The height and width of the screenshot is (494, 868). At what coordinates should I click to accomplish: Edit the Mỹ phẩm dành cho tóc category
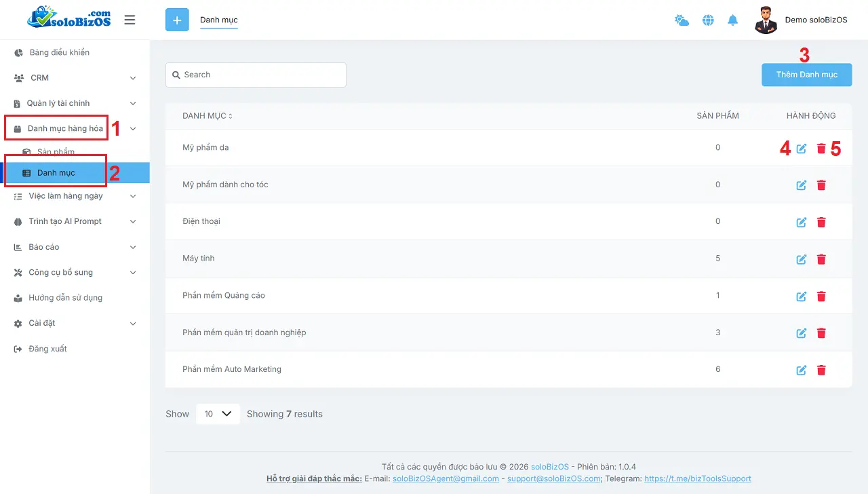click(802, 185)
